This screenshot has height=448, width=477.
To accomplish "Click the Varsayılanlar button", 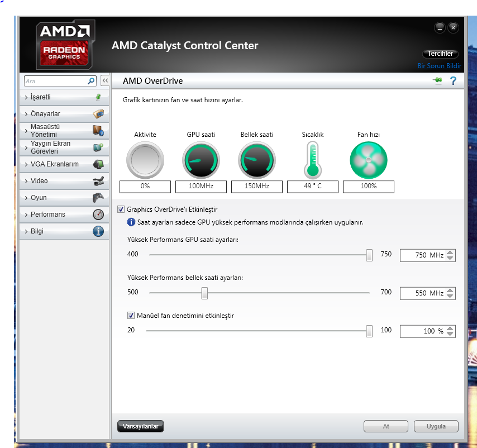I will (x=141, y=426).
